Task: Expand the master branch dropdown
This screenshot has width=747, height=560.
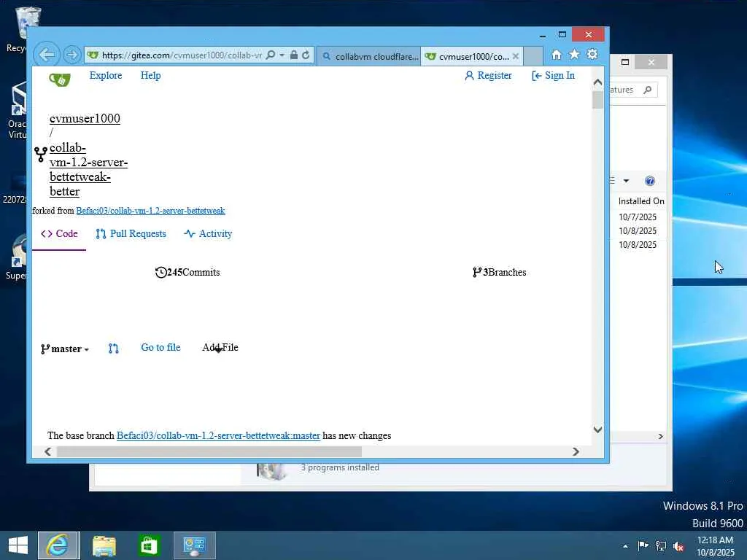Action: click(x=65, y=349)
